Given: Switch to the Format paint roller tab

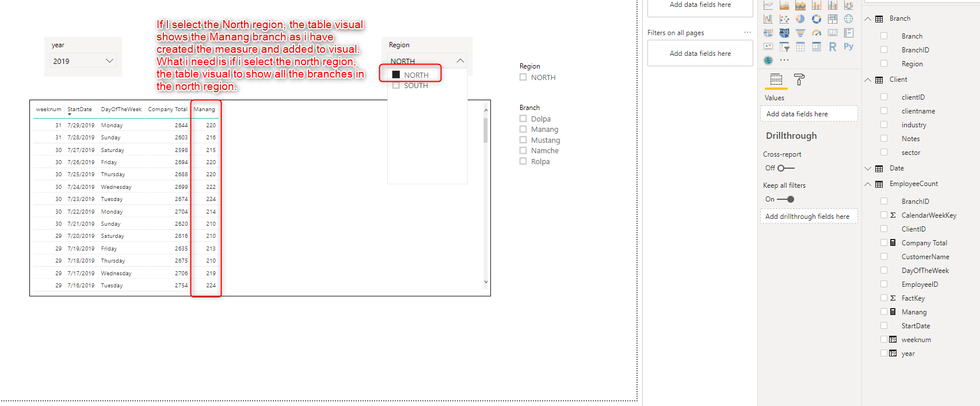Looking at the screenshot, I should 799,79.
